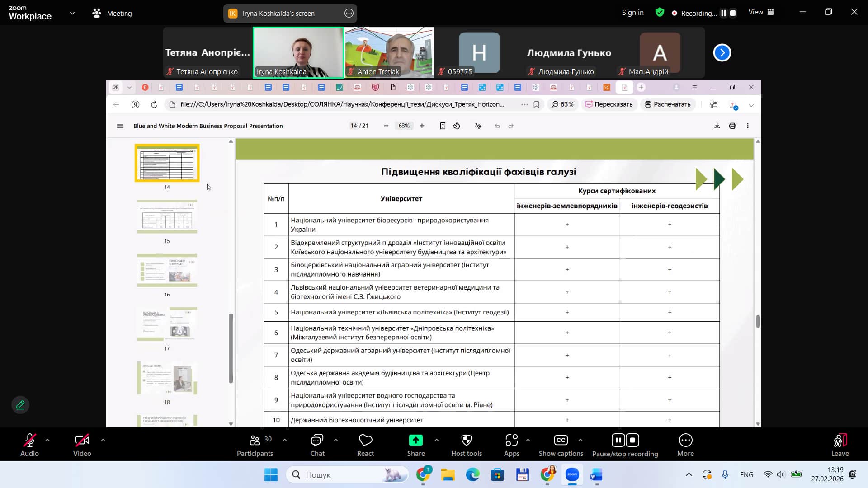
Task: Open the View layout dropdown
Action: coord(761,13)
